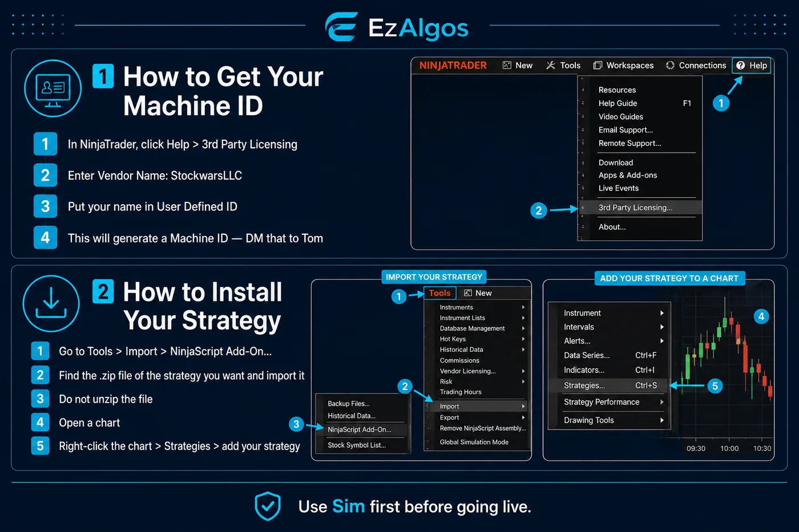Click the NINJATRADER logo text
799x532 pixels.
coord(453,66)
